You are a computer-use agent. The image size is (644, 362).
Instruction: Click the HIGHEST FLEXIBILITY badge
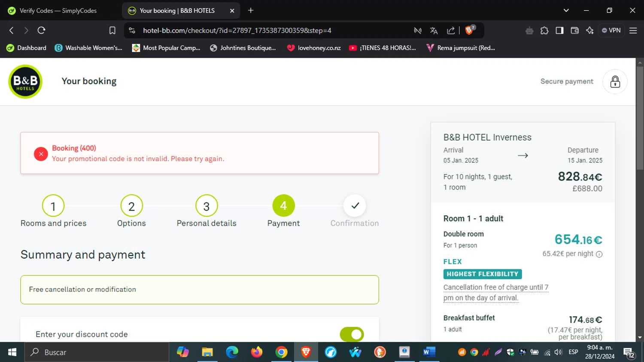coord(483,274)
